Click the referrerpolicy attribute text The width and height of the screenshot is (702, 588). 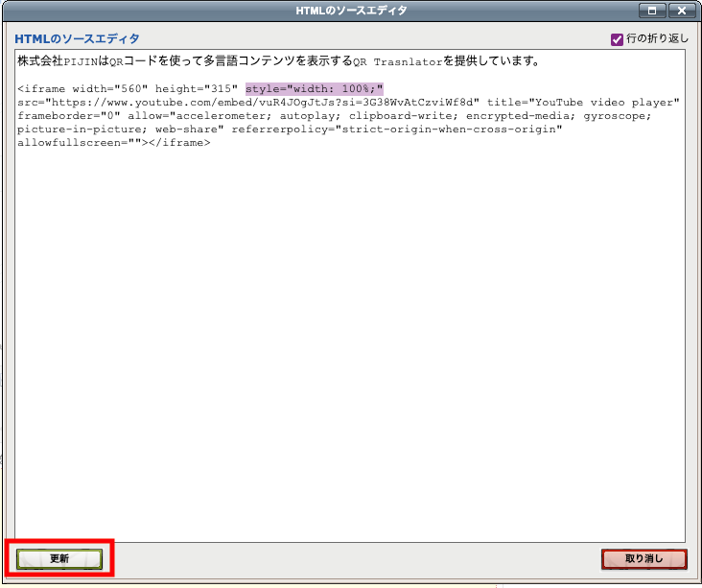[397, 129]
